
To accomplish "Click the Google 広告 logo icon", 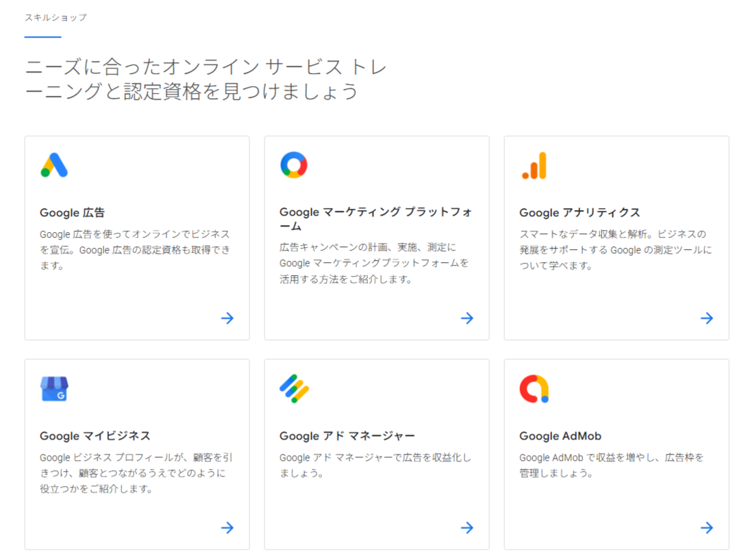I will [54, 164].
